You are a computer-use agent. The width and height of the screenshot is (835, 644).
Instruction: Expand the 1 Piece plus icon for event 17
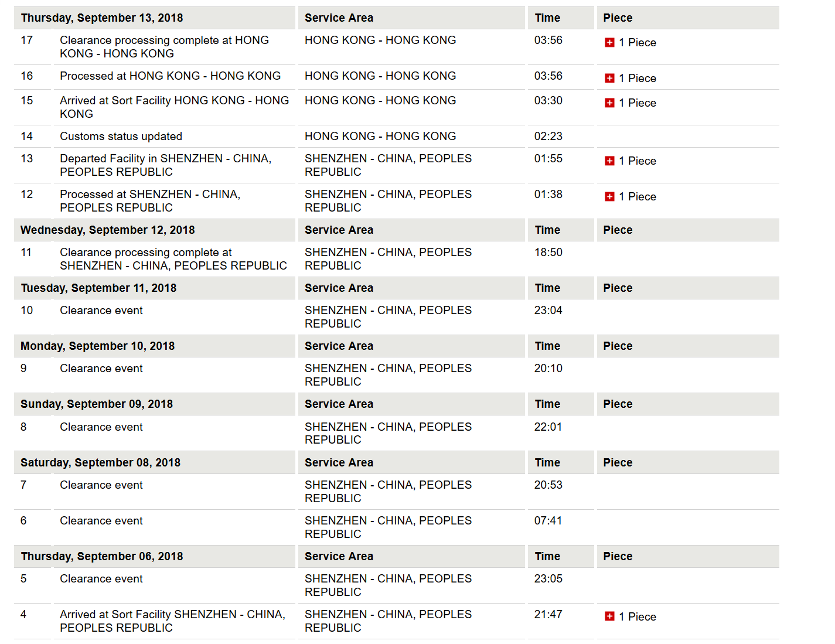pyautogui.click(x=609, y=43)
